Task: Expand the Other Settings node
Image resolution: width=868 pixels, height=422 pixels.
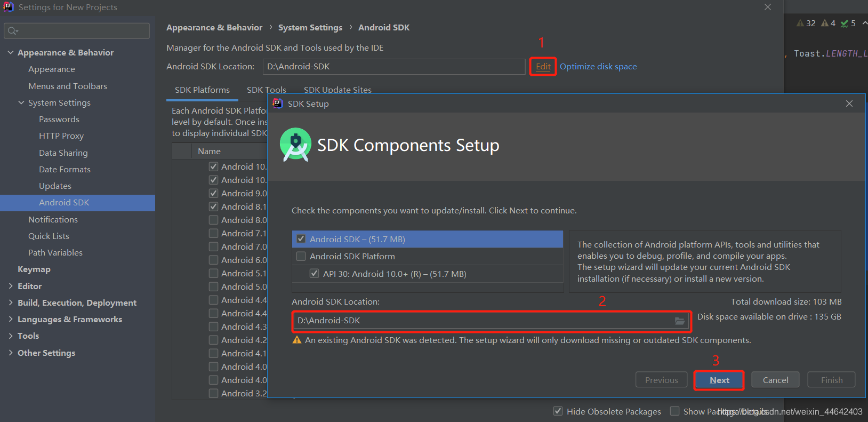Action: [11, 353]
